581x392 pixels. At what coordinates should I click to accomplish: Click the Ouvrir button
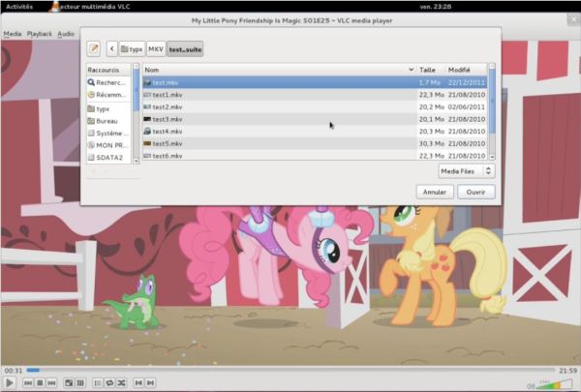point(476,192)
